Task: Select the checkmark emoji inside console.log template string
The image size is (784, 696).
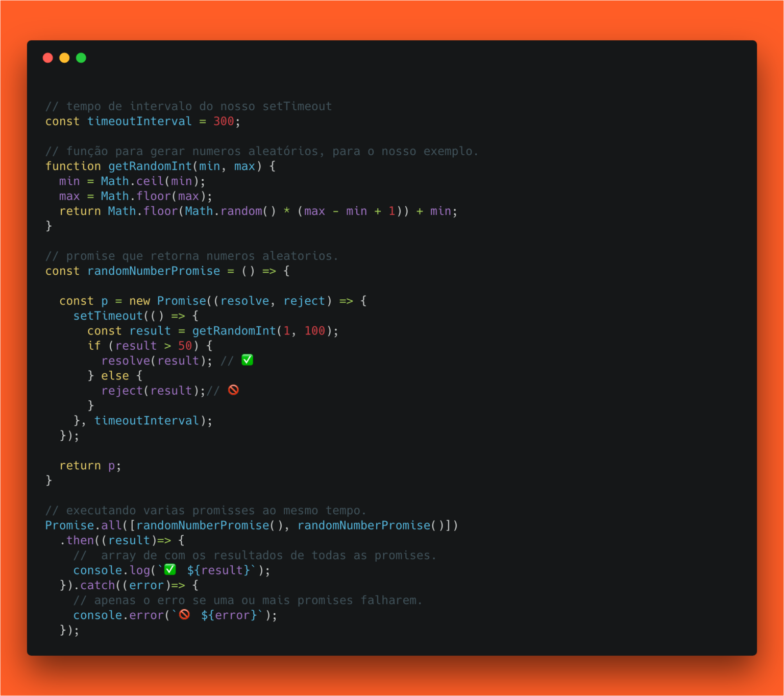Action: (x=169, y=569)
